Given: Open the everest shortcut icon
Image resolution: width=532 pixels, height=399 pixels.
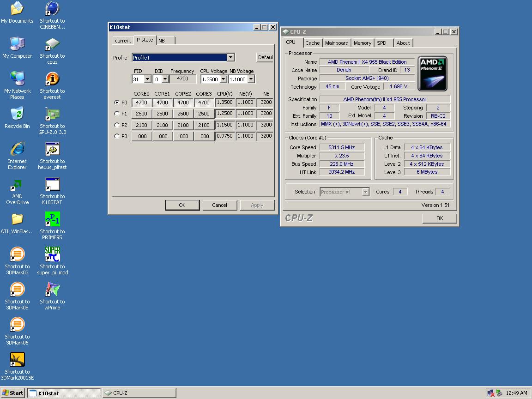Looking at the screenshot, I should point(52,79).
